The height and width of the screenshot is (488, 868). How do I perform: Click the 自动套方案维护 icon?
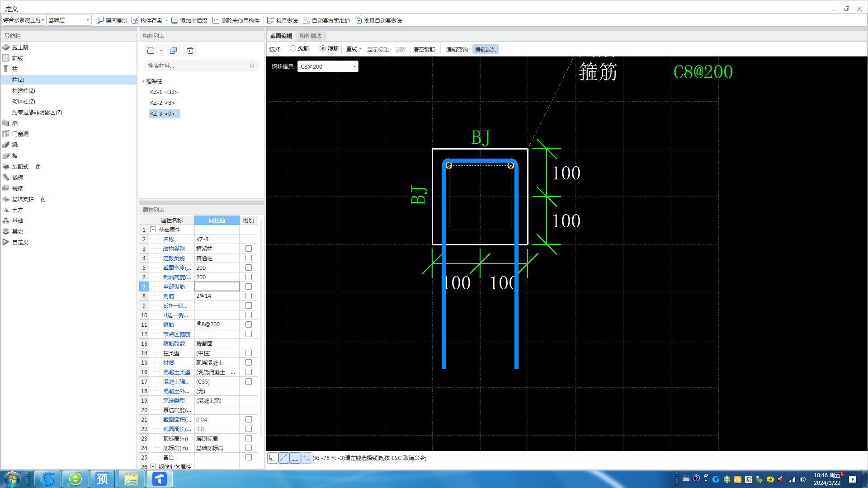[x=306, y=20]
